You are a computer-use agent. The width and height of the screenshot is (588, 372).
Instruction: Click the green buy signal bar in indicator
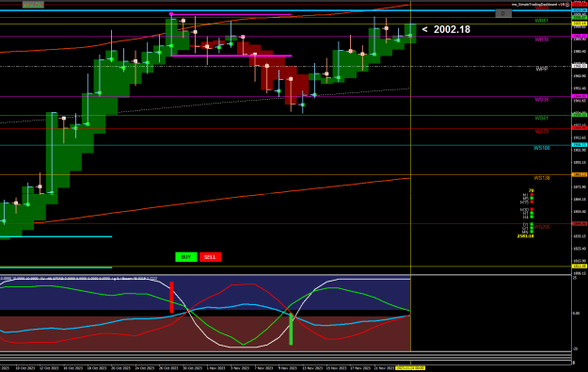291,330
